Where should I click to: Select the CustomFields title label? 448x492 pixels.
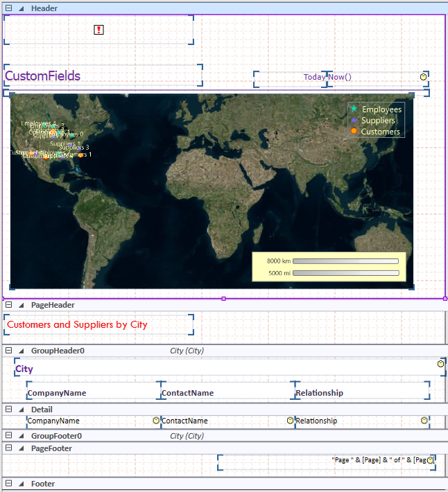[43, 76]
